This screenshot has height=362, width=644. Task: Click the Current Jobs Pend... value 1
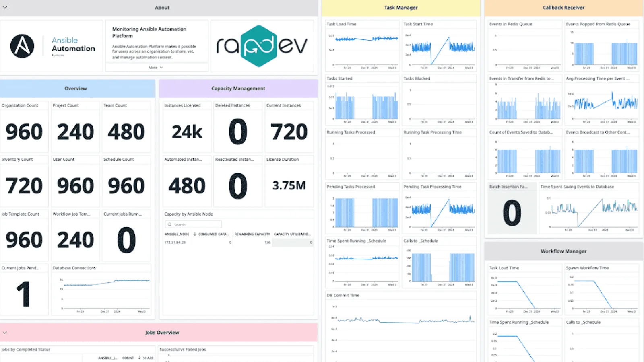pos(23,294)
